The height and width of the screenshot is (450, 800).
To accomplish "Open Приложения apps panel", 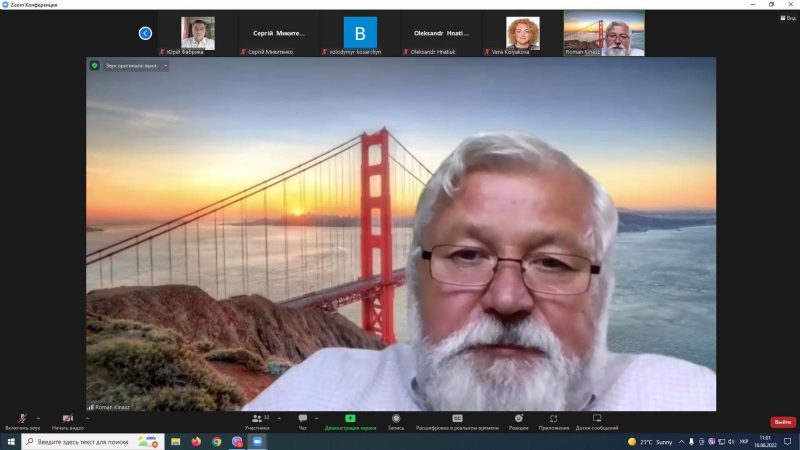I will click(553, 418).
